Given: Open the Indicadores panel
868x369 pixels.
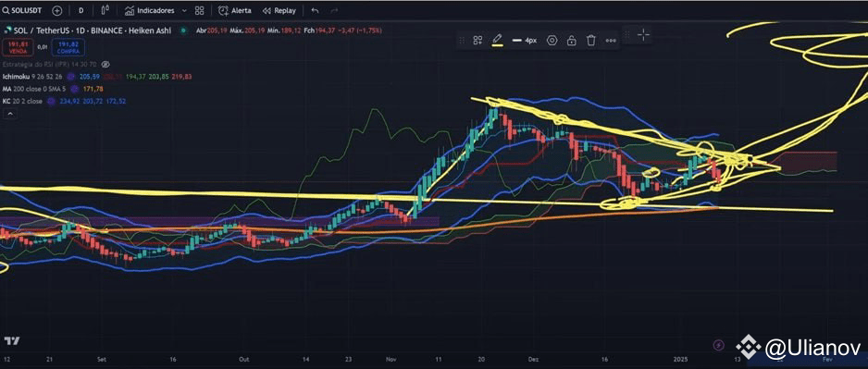Looking at the screenshot, I should pyautogui.click(x=150, y=10).
